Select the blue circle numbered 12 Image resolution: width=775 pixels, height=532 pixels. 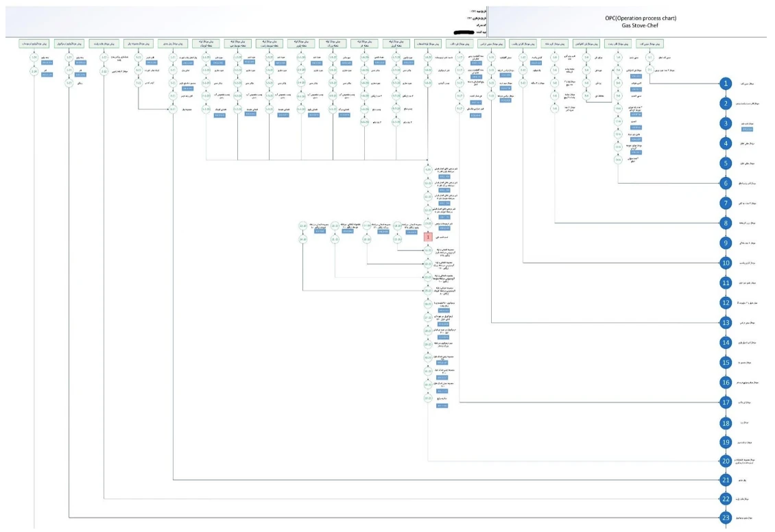tap(726, 302)
